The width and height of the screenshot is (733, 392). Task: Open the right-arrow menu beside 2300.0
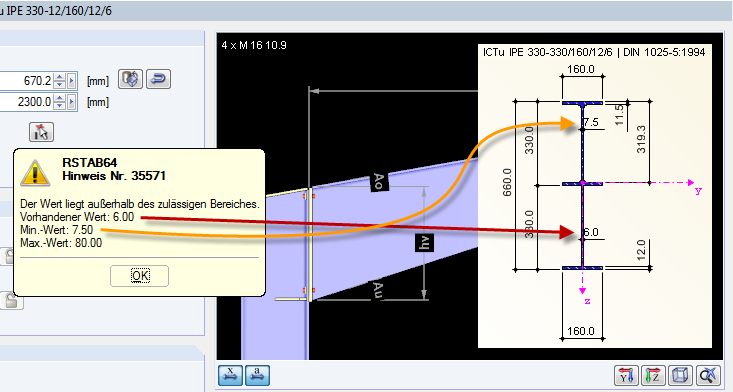(x=72, y=101)
